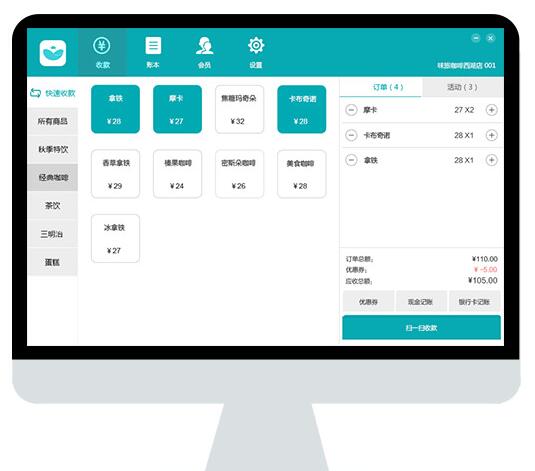Decrease 摩卡 quantity with minus icon

[x=351, y=110]
